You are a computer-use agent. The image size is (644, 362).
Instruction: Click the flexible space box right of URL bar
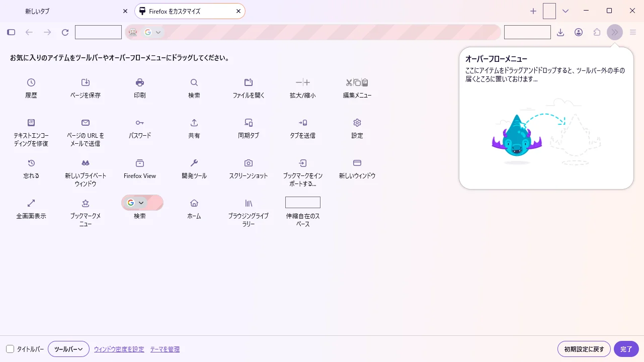click(527, 32)
